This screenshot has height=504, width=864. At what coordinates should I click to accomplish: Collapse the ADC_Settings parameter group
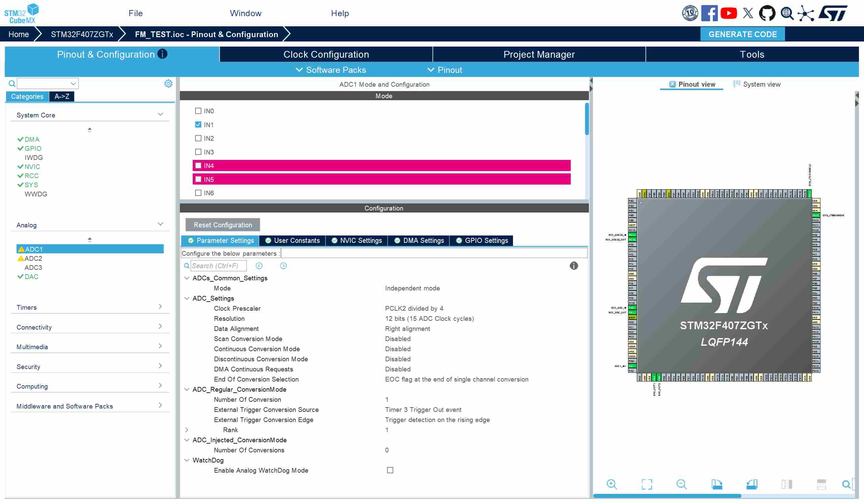point(187,299)
